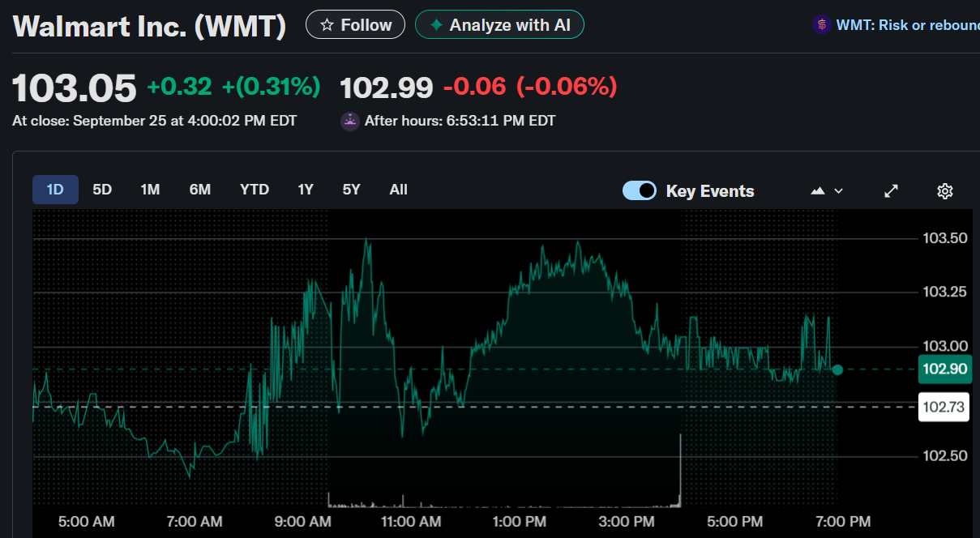Viewport: 980px width, 538px height.
Task: Open chart settings gear icon
Action: (944, 191)
